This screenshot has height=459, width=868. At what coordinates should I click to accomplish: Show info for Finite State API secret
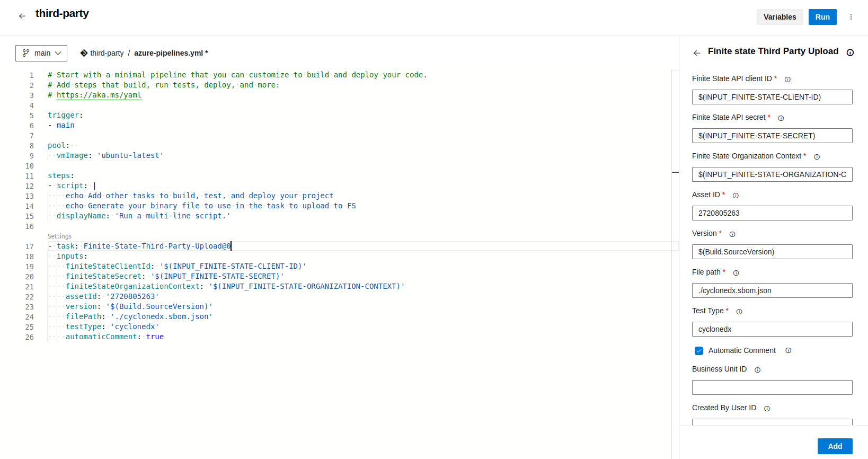click(781, 118)
